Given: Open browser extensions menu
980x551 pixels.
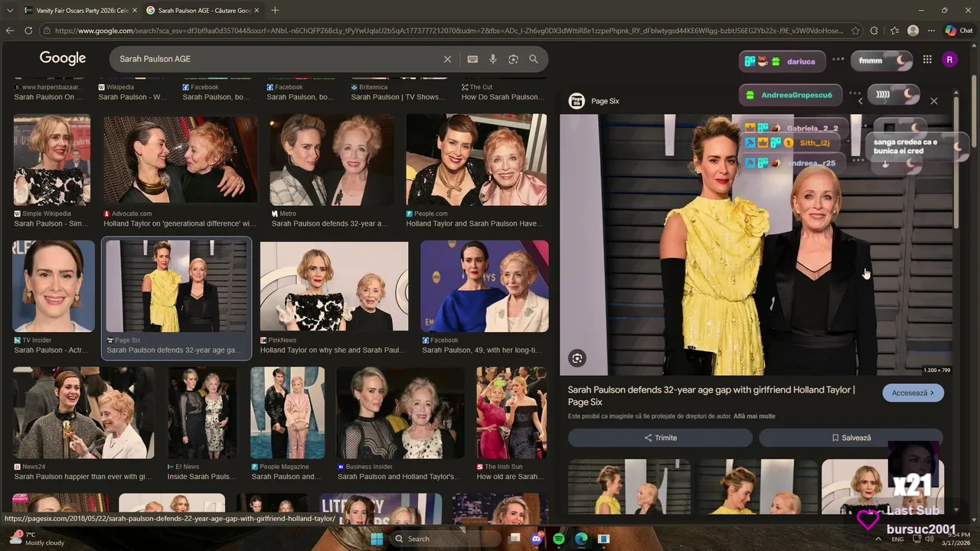Looking at the screenshot, I should coord(874,31).
